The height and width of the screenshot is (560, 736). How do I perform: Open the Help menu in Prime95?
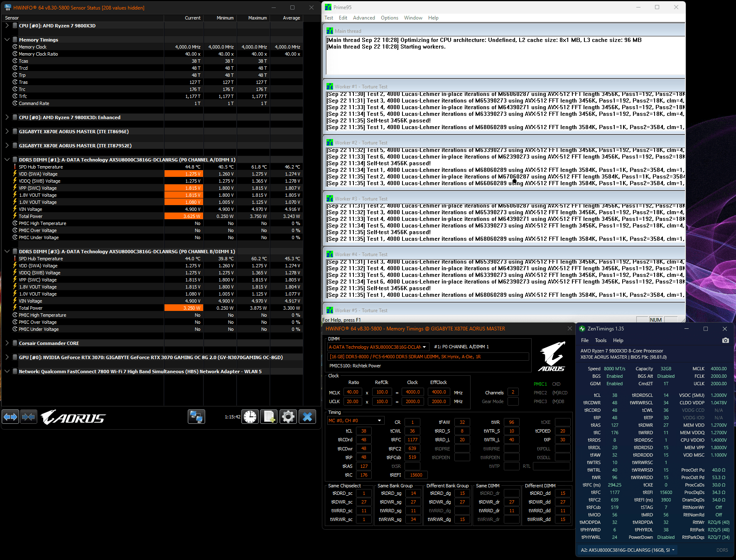[x=433, y=18]
